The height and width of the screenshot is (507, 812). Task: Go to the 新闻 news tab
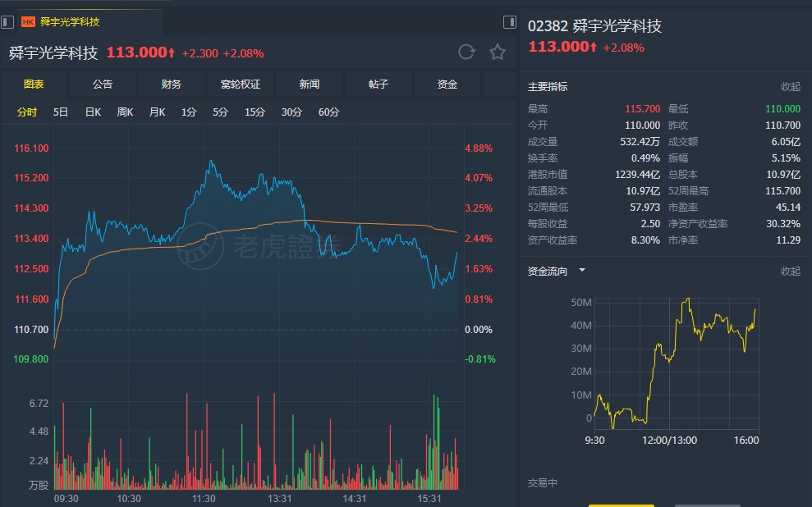point(310,84)
